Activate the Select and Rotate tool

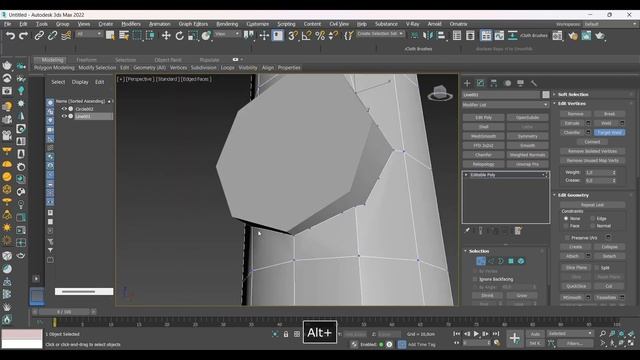[179, 36]
